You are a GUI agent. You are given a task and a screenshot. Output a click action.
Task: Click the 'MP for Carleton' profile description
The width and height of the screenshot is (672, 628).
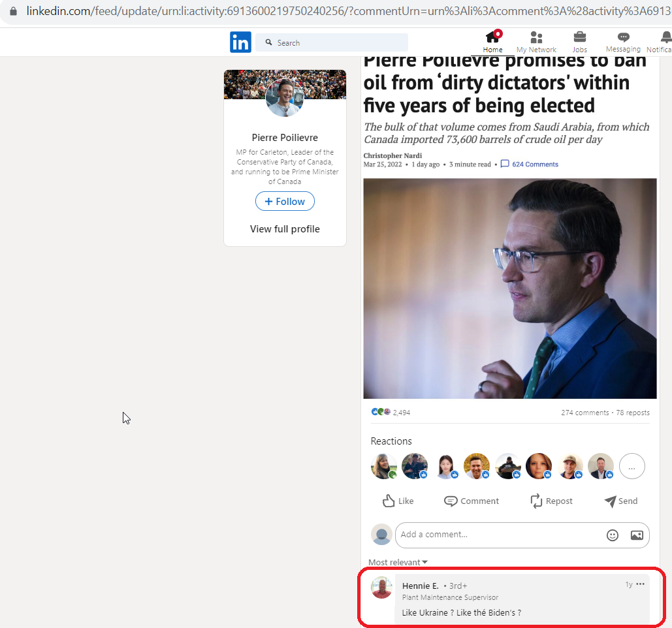285,166
